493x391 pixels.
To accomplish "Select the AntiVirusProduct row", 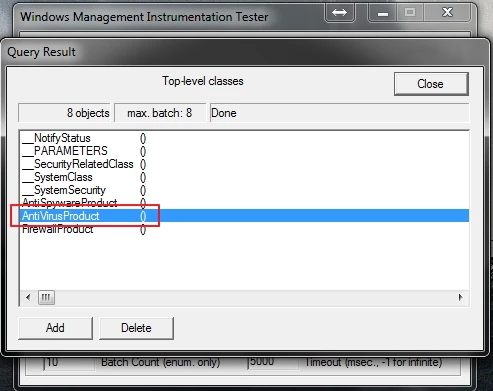I will (245, 216).
